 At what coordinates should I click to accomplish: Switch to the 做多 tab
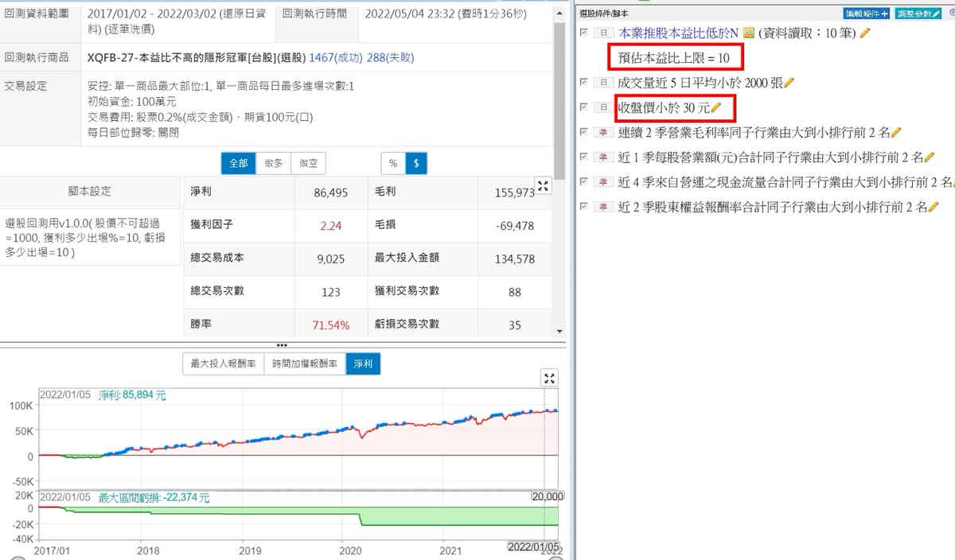point(273,163)
